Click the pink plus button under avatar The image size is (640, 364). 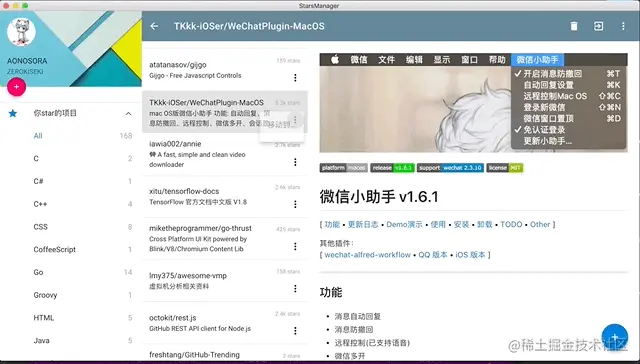(x=16, y=87)
